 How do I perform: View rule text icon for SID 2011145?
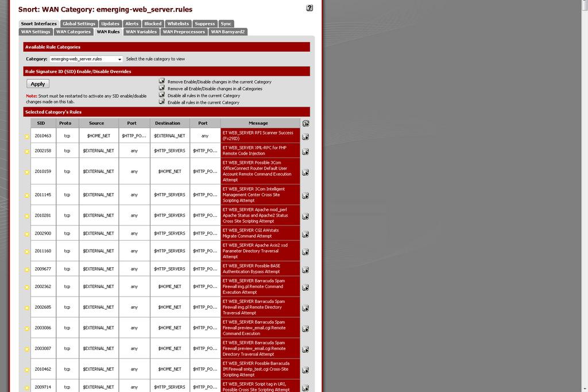(305, 195)
